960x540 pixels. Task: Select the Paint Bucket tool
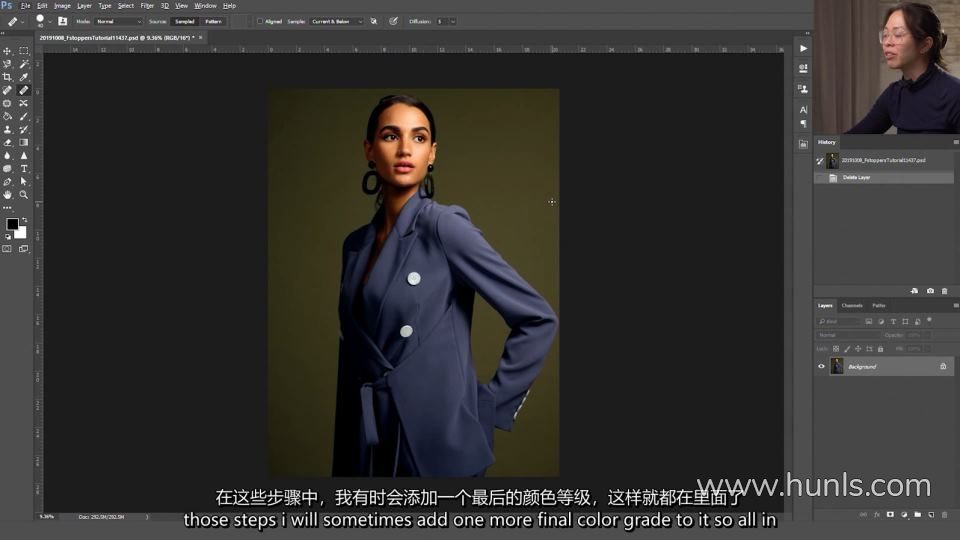(x=7, y=116)
